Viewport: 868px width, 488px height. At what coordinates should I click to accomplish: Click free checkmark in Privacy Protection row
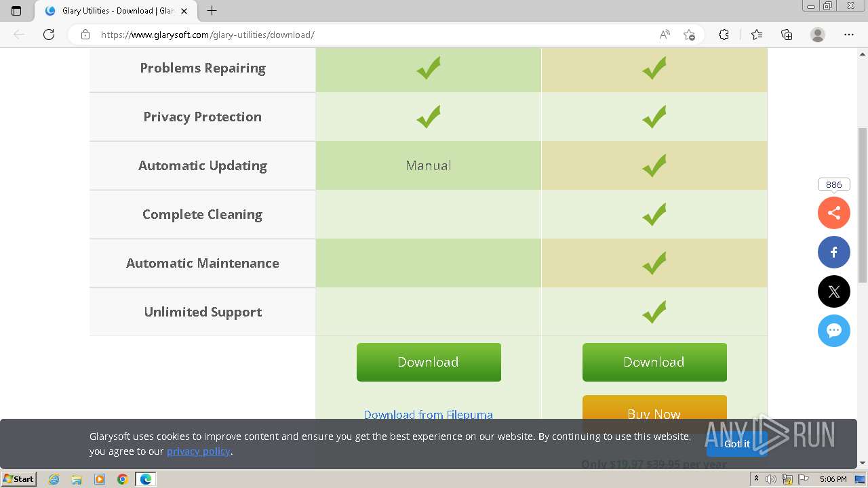click(x=429, y=117)
